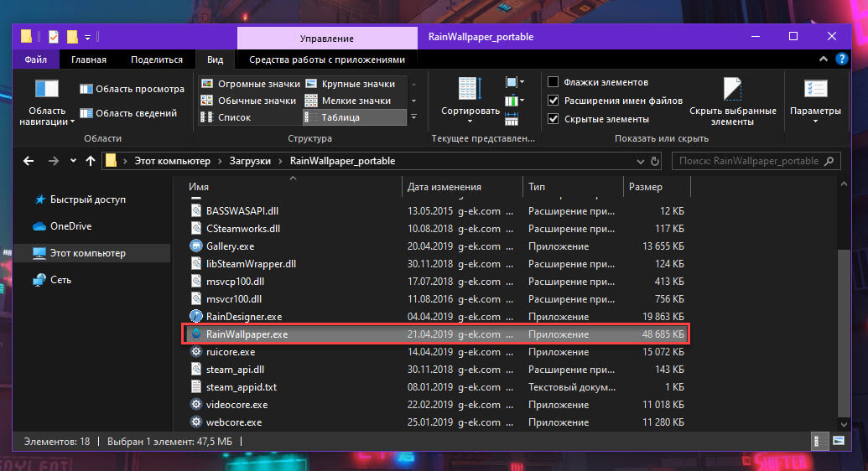Sort by Дата изменения column header

[444, 187]
